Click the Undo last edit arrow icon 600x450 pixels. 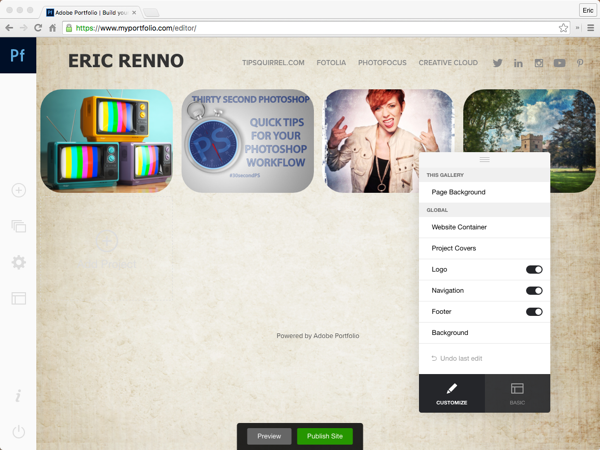click(x=434, y=359)
